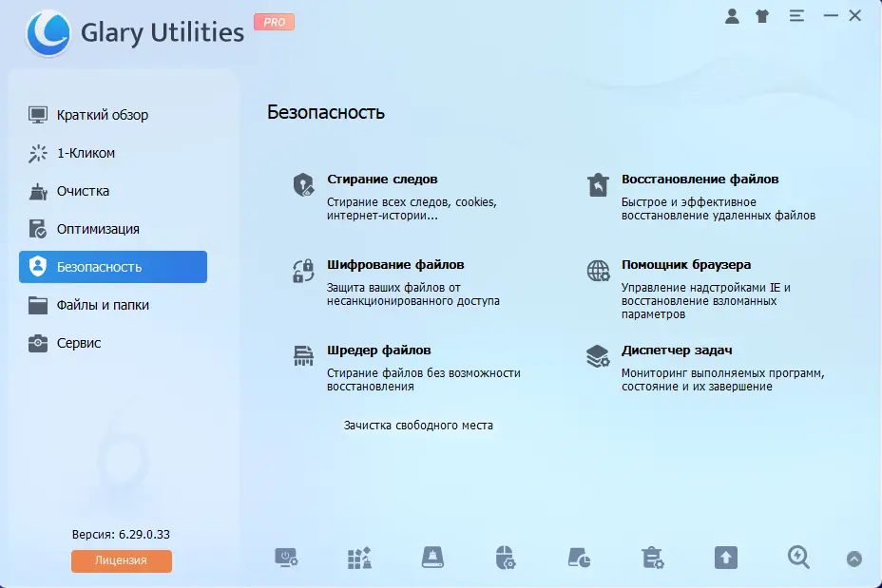This screenshot has width=882, height=588.
Task: Open the Файлы и папки section
Action: pyautogui.click(x=112, y=305)
